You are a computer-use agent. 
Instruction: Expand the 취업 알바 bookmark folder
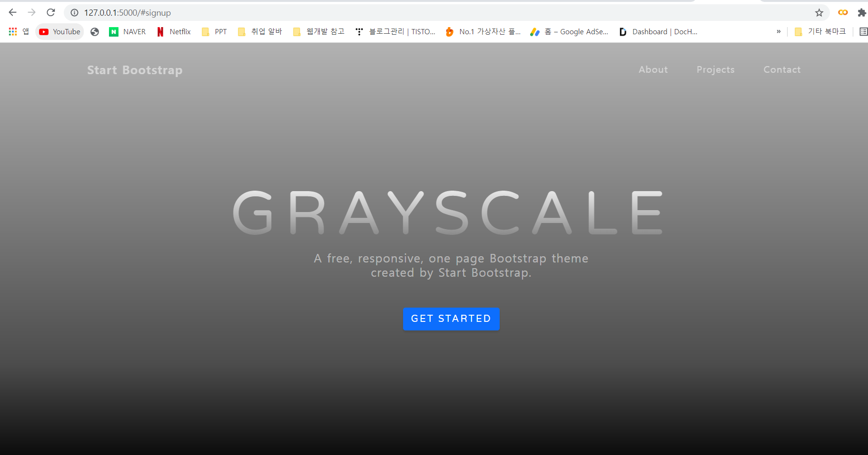pyautogui.click(x=260, y=31)
